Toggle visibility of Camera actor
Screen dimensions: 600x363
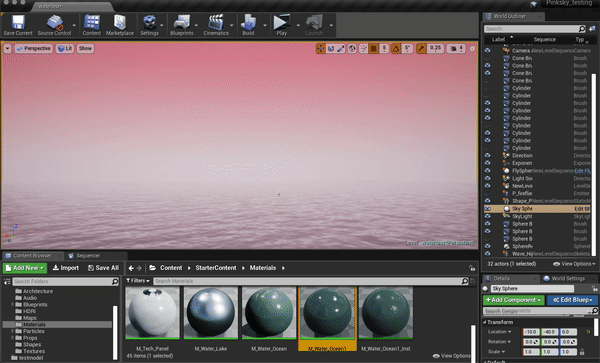coord(488,50)
